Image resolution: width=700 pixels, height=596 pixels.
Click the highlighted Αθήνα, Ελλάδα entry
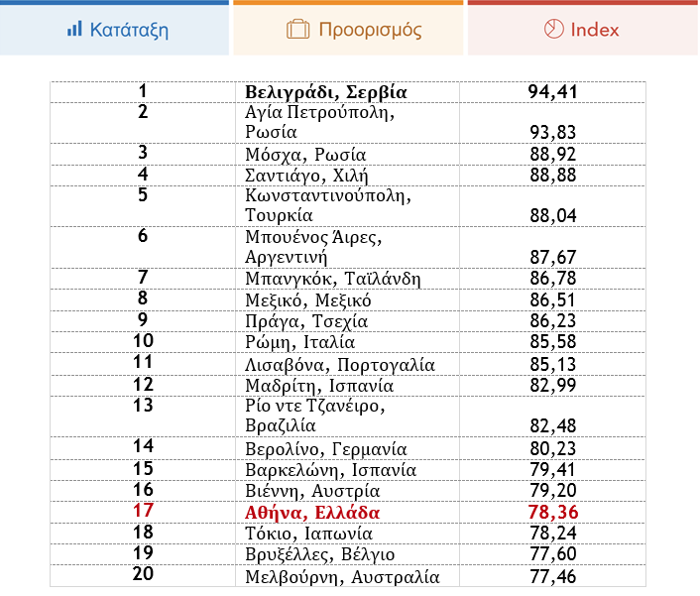(312, 513)
